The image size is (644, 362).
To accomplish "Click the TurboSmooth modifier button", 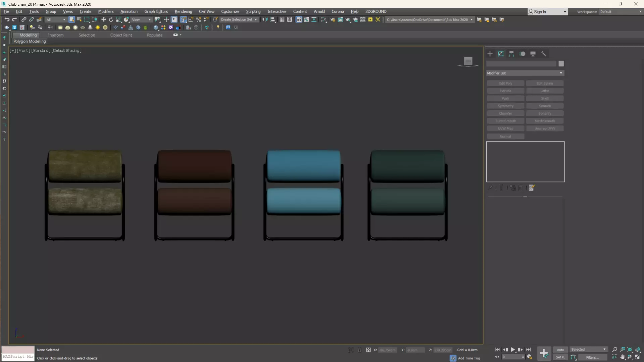I will 505,121.
